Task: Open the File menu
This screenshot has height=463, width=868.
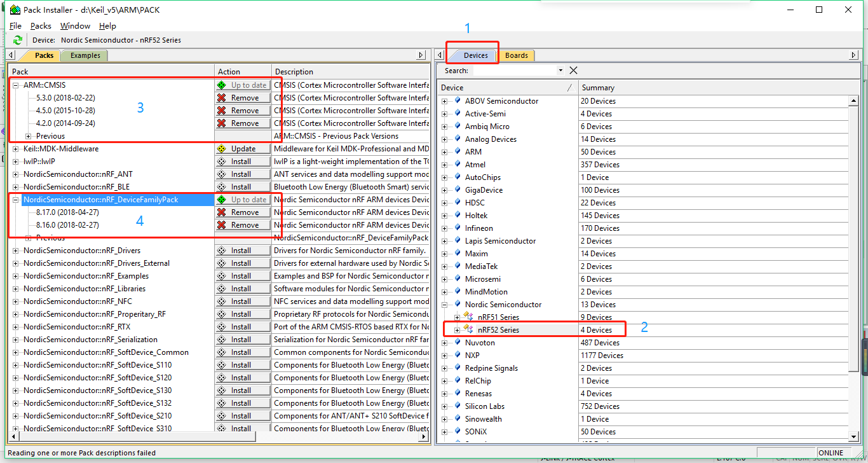Action: [15, 26]
